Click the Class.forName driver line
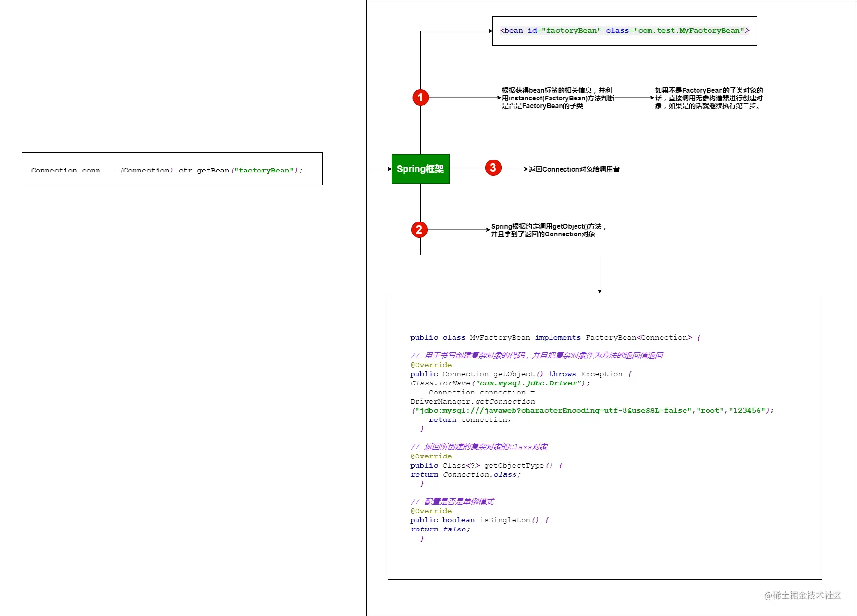857x616 pixels. 500,383
